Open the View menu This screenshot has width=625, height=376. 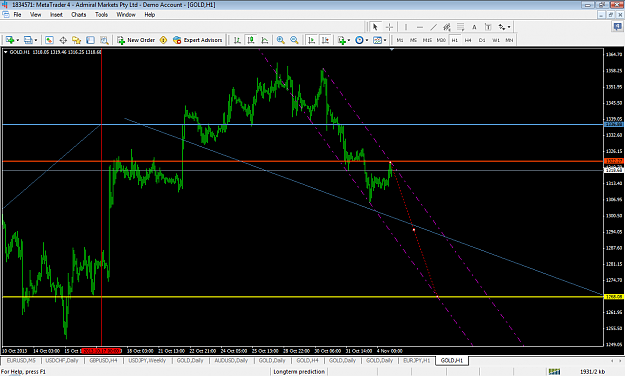[35, 15]
